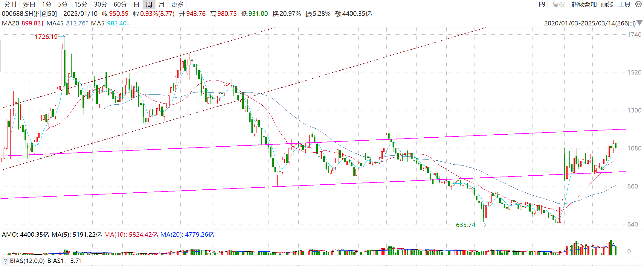Click the 635.74 low price marker

[465, 225]
